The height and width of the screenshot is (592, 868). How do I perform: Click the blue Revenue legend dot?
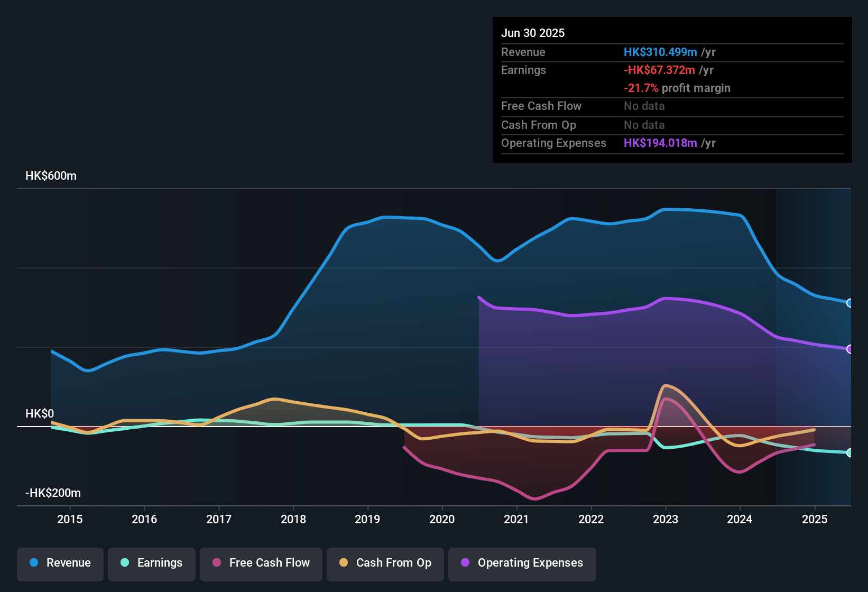point(33,563)
